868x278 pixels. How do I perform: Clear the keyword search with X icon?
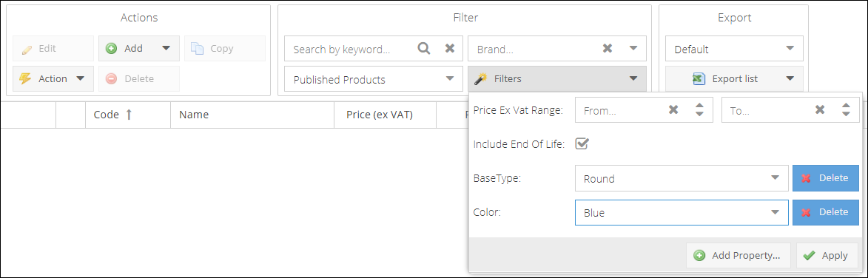450,49
